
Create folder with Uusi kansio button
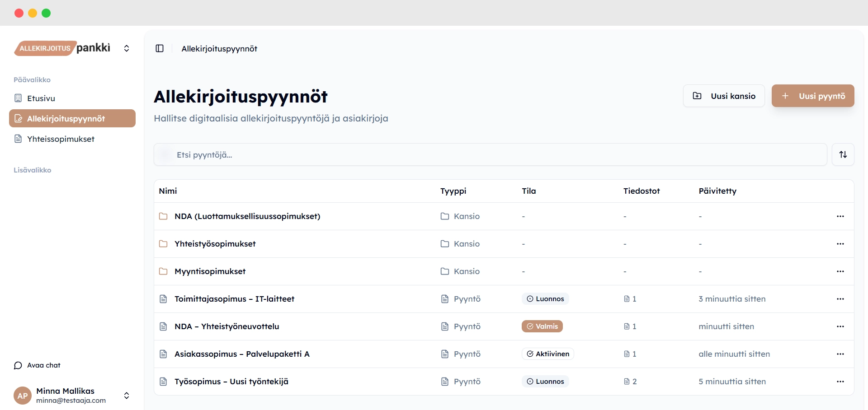(x=723, y=96)
